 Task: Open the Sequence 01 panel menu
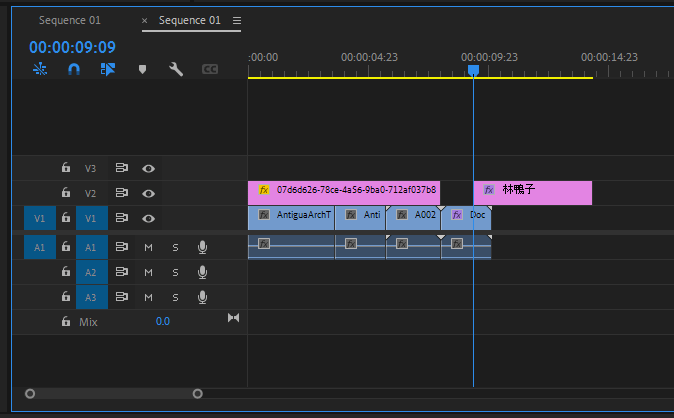point(237,20)
